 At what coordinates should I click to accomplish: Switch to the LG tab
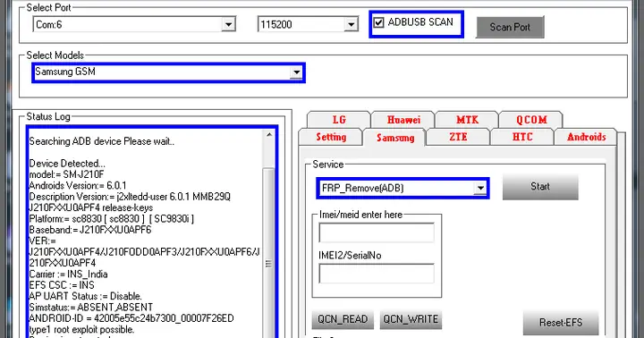(x=339, y=120)
